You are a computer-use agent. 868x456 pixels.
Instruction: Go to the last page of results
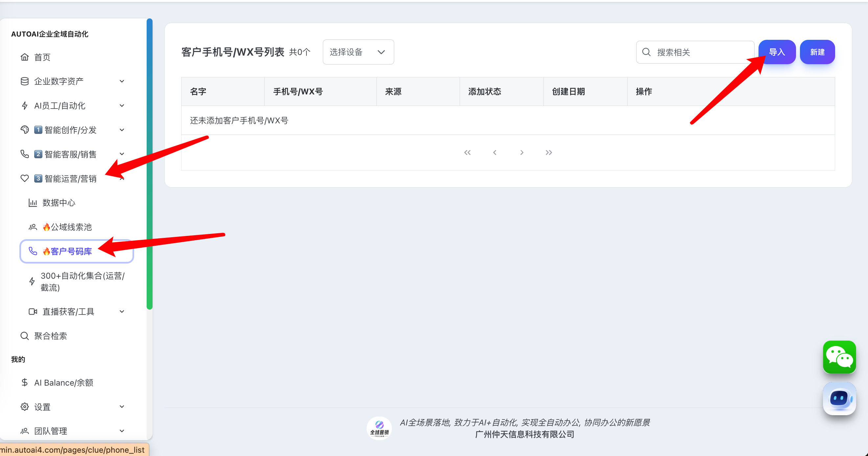click(x=548, y=152)
